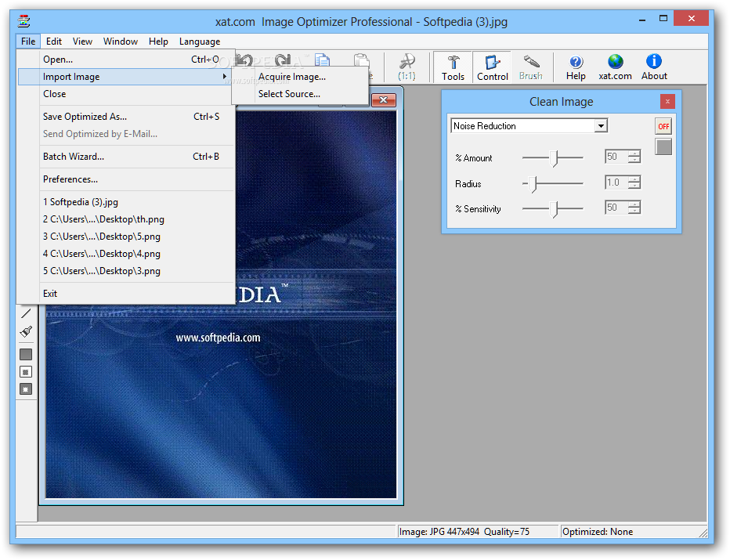
Task: Click the Copy toolbar icon
Action: pyautogui.click(x=322, y=60)
